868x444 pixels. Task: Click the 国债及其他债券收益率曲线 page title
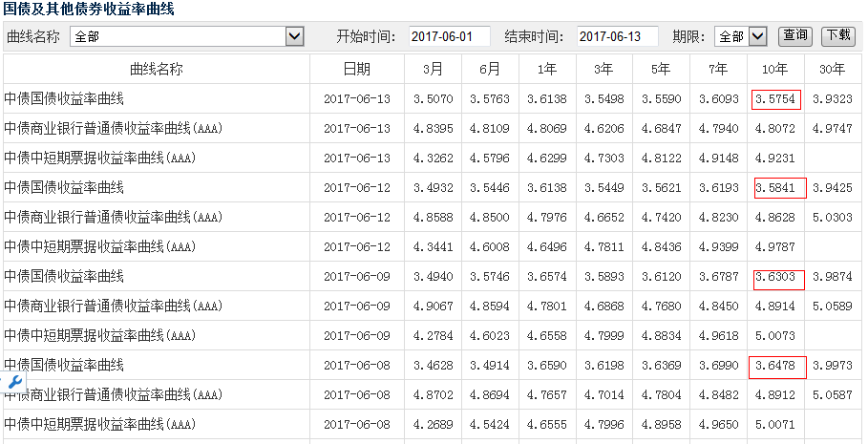click(x=89, y=10)
